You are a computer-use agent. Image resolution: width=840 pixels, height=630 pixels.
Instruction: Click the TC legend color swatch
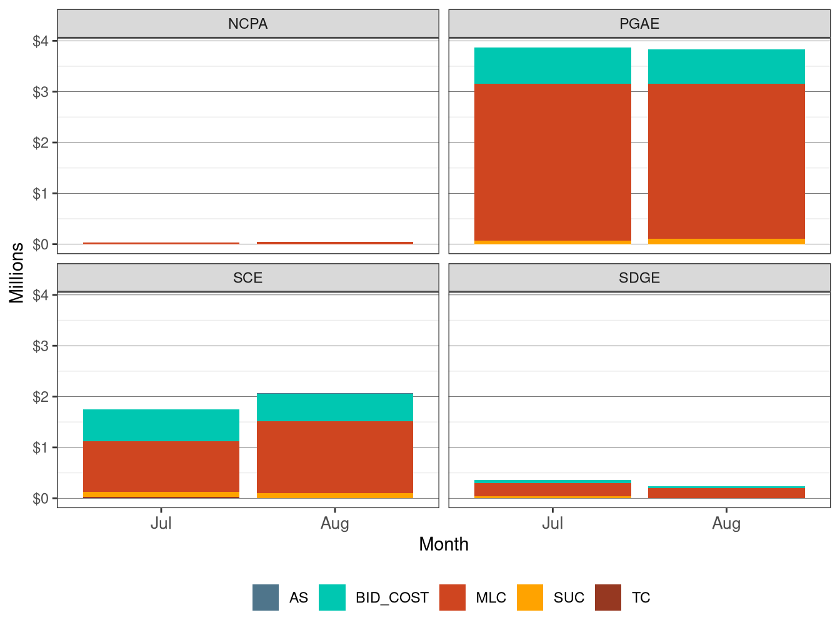tap(608, 597)
